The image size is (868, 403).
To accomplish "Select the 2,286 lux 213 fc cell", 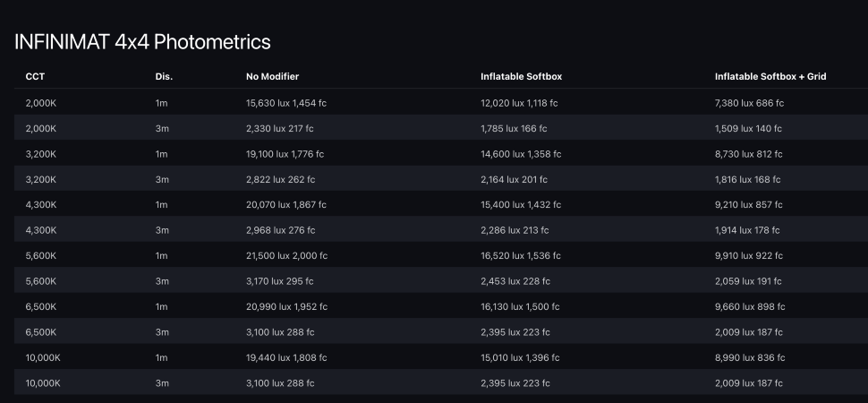I will (515, 230).
